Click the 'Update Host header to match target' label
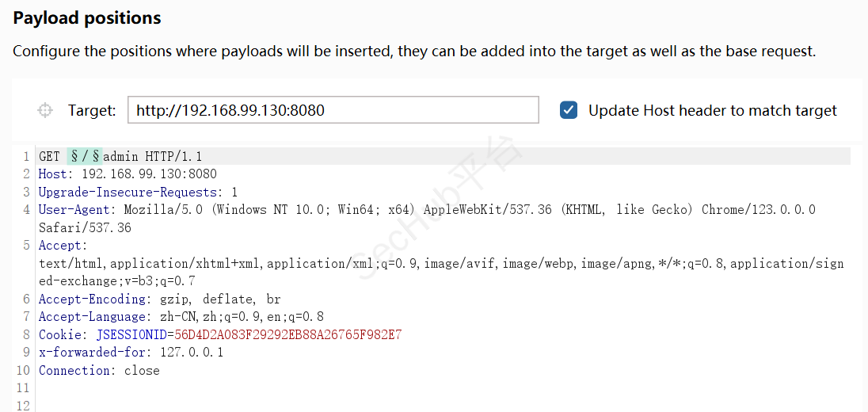The image size is (868, 412). click(x=712, y=110)
